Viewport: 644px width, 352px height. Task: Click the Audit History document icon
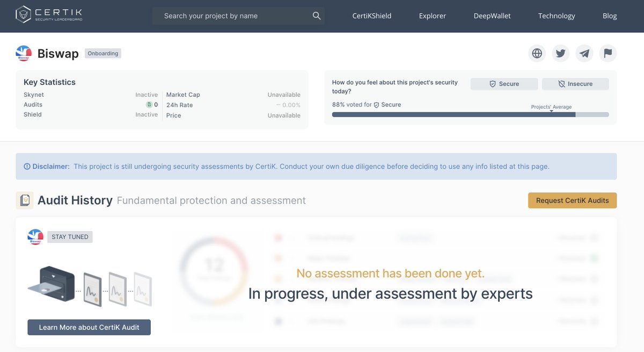tap(25, 200)
